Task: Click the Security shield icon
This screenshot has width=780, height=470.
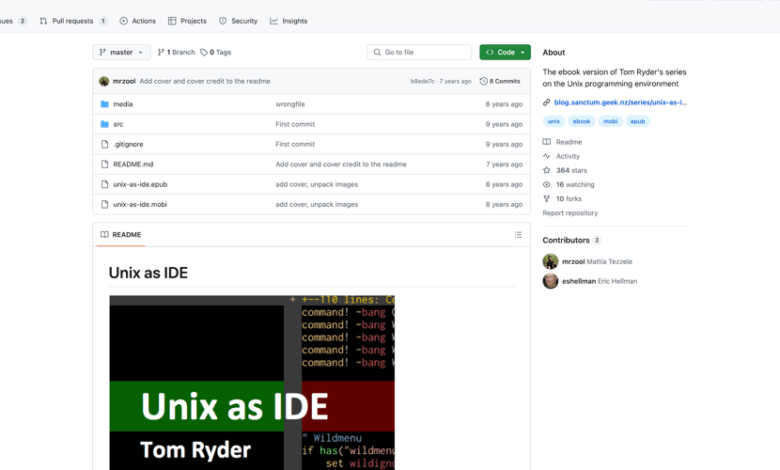Action: click(223, 21)
